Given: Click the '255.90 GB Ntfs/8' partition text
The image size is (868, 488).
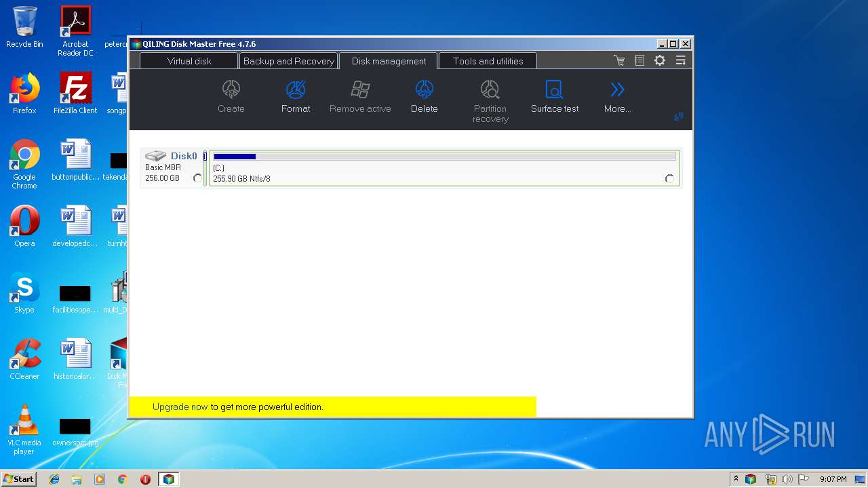Looking at the screenshot, I should [x=241, y=179].
